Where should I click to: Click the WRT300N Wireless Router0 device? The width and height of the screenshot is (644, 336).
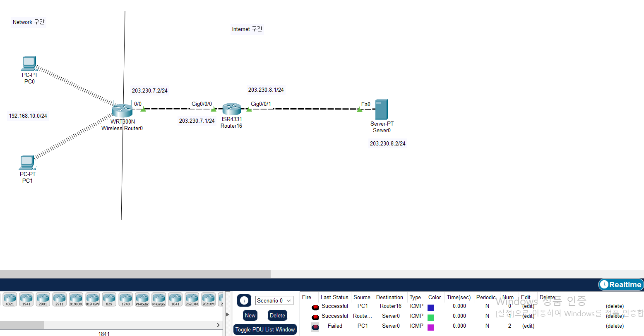[x=122, y=110]
